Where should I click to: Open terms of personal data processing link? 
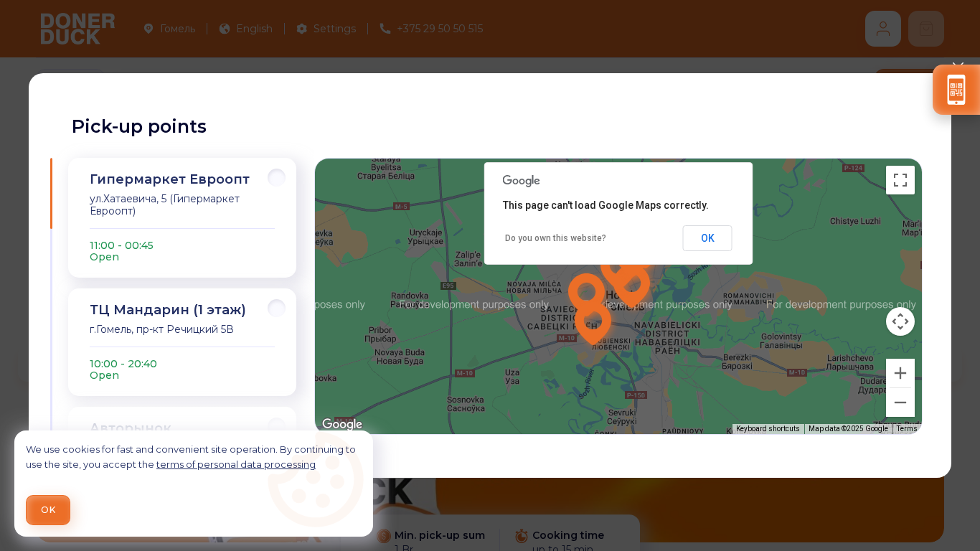point(236,464)
